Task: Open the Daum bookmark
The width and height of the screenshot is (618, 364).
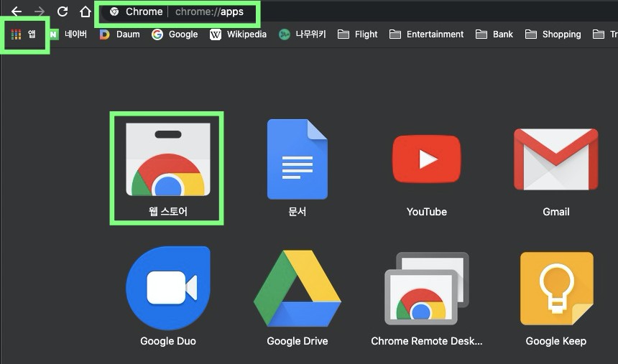Action: (119, 34)
